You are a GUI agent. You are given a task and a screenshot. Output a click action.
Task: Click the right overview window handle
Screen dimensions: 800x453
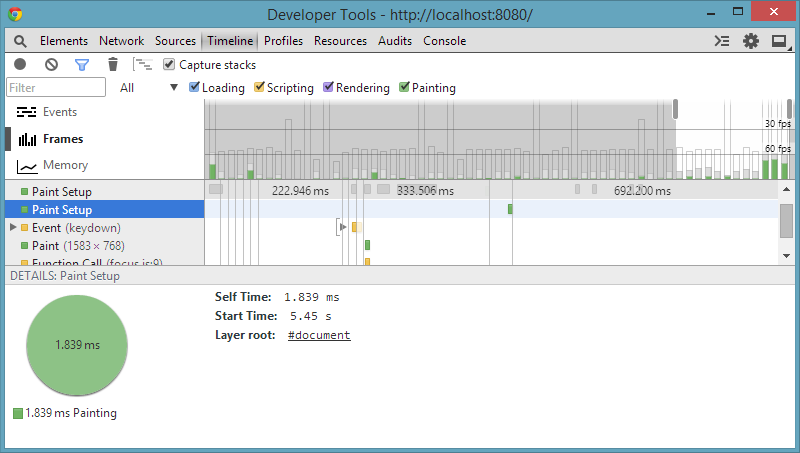(x=789, y=109)
